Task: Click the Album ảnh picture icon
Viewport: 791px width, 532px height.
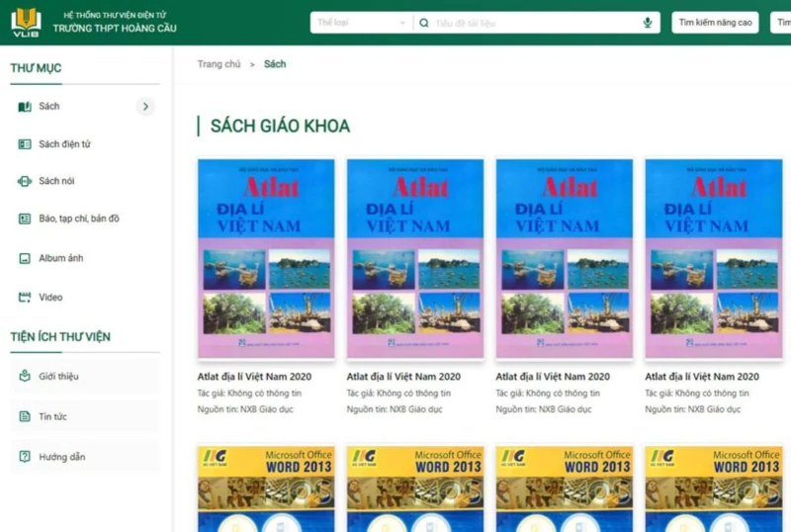Action: [x=25, y=258]
